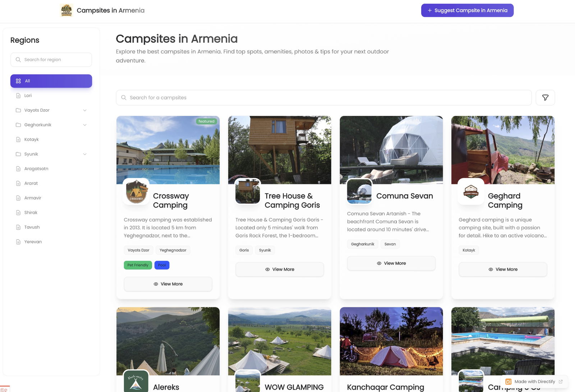This screenshot has width=575, height=392.
Task: Click the Geghard Camping logo badge
Action: click(x=470, y=192)
